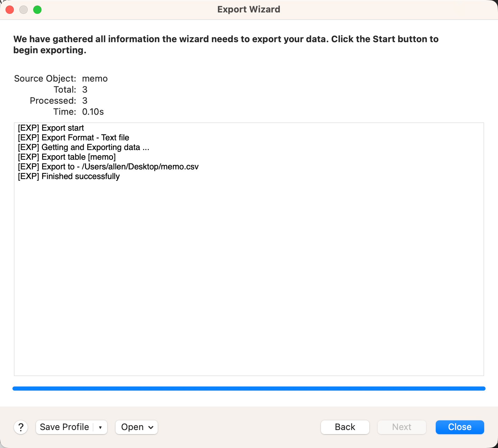Maximize the window with the green button
Image resolution: width=498 pixels, height=448 pixels.
click(x=37, y=10)
